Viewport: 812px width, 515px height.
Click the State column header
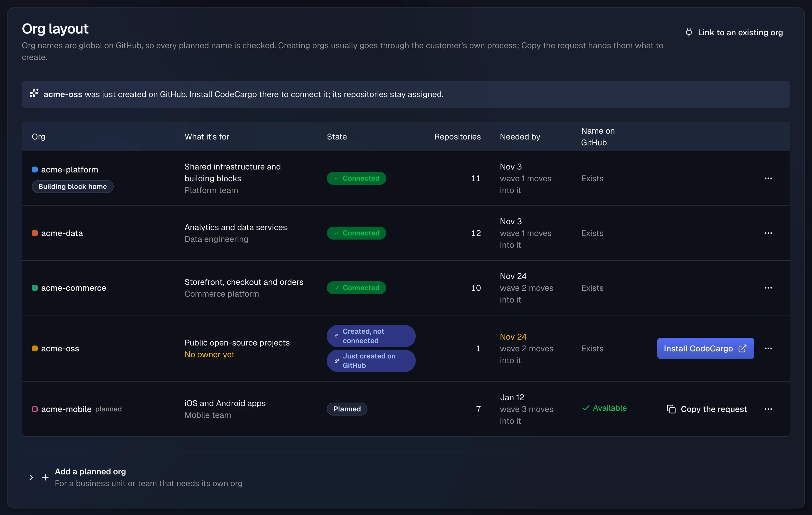pyautogui.click(x=337, y=137)
